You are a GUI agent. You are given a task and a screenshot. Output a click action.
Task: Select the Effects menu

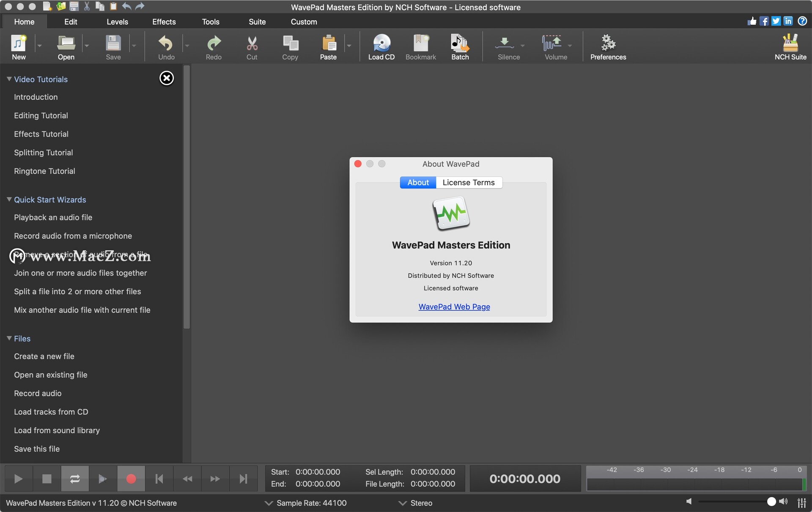coord(164,21)
